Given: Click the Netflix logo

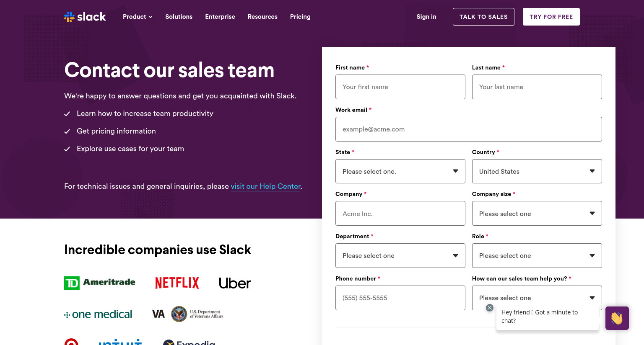Looking at the screenshot, I should click(177, 283).
